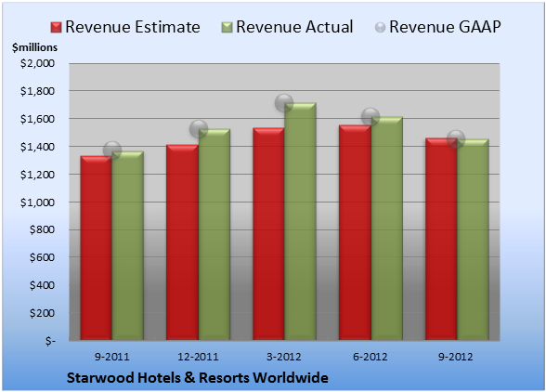Click the 9-2011 category label
This screenshot has height=392, width=546.
click(112, 357)
